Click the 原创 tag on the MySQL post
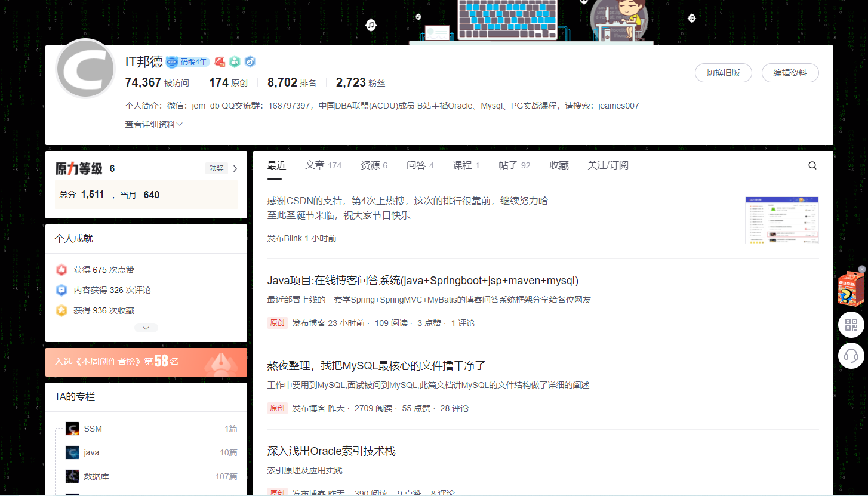The height and width of the screenshot is (496, 868). [277, 408]
